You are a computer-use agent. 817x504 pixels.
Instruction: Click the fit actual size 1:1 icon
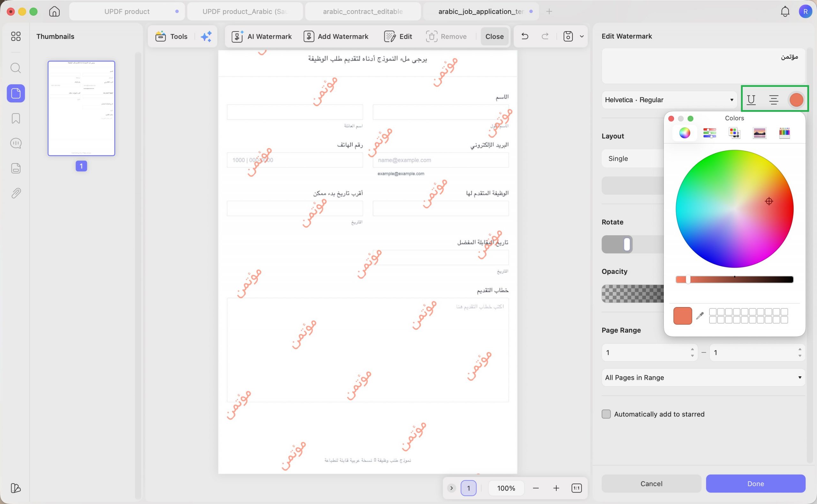[576, 488]
